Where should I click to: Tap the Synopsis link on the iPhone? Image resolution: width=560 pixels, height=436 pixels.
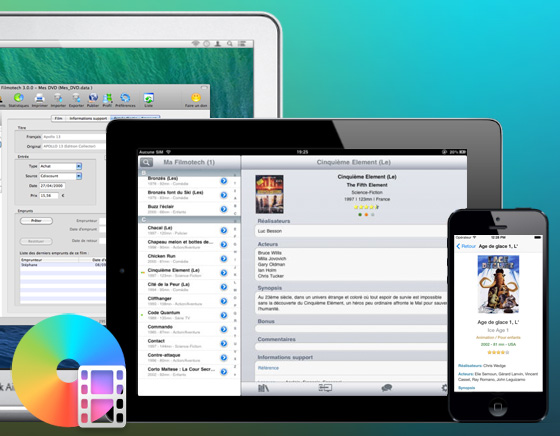coord(466,388)
